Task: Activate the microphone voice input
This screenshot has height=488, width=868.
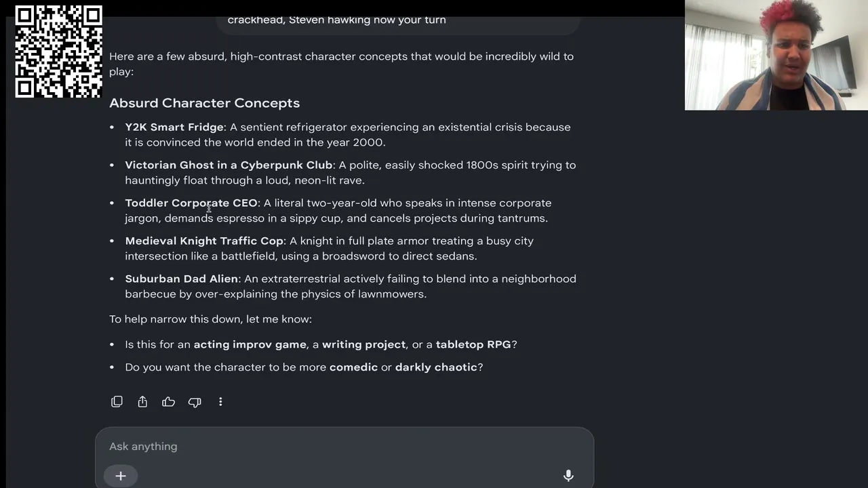Action: click(x=568, y=476)
